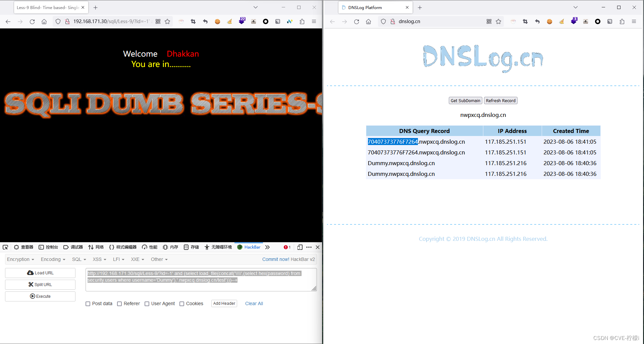Click cookie extension icon in left toolbar
This screenshot has width=644, height=344.
pos(217,21)
